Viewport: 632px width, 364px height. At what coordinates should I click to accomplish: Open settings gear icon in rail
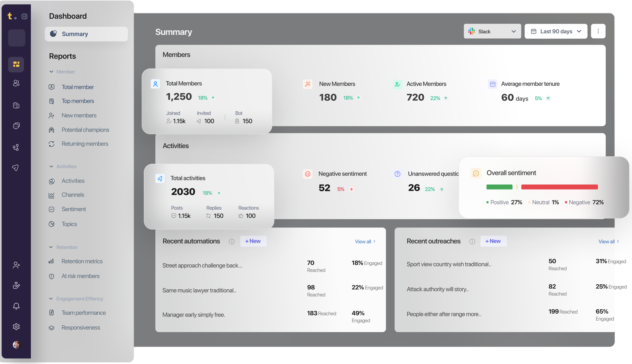[16, 326]
